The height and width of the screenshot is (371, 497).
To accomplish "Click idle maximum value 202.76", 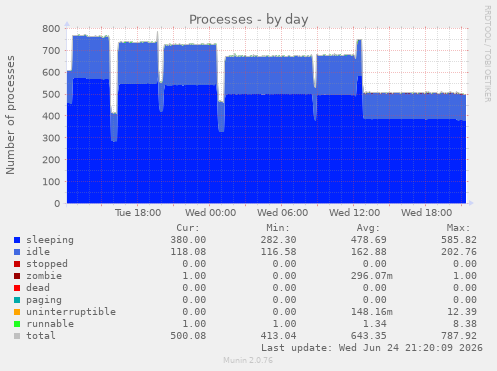I will pyautogui.click(x=459, y=252).
